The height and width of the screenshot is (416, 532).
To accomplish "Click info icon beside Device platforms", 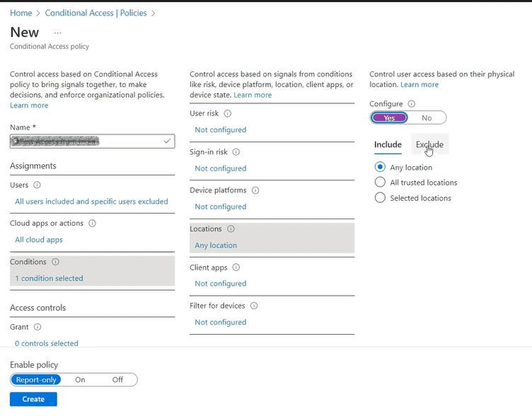I will point(255,190).
